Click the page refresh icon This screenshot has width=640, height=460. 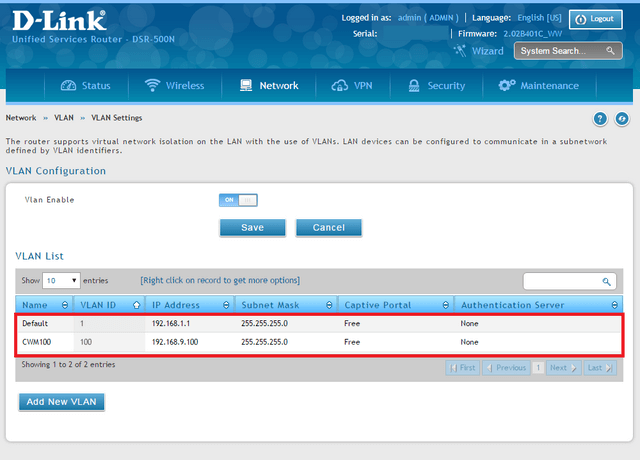[621, 119]
